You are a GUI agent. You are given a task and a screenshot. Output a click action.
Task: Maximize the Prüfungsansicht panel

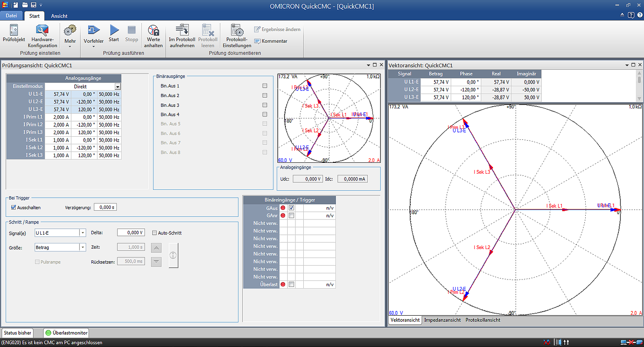tap(375, 64)
